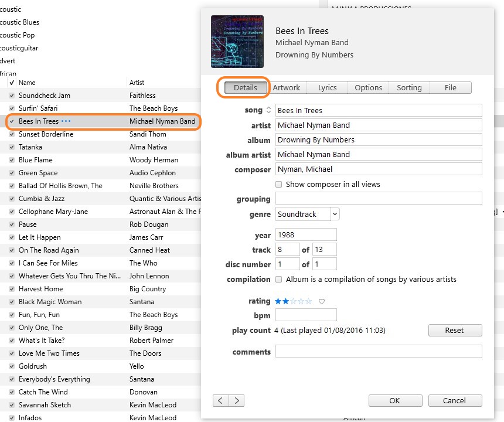This screenshot has height=422, width=504.
Task: Click the song name input field
Action: click(379, 110)
